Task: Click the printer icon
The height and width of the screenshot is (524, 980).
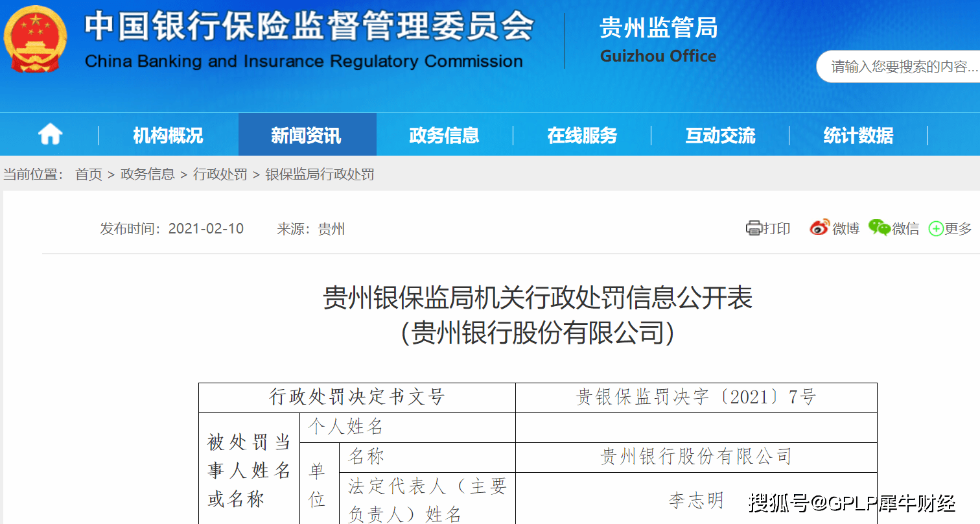Action: (753, 228)
